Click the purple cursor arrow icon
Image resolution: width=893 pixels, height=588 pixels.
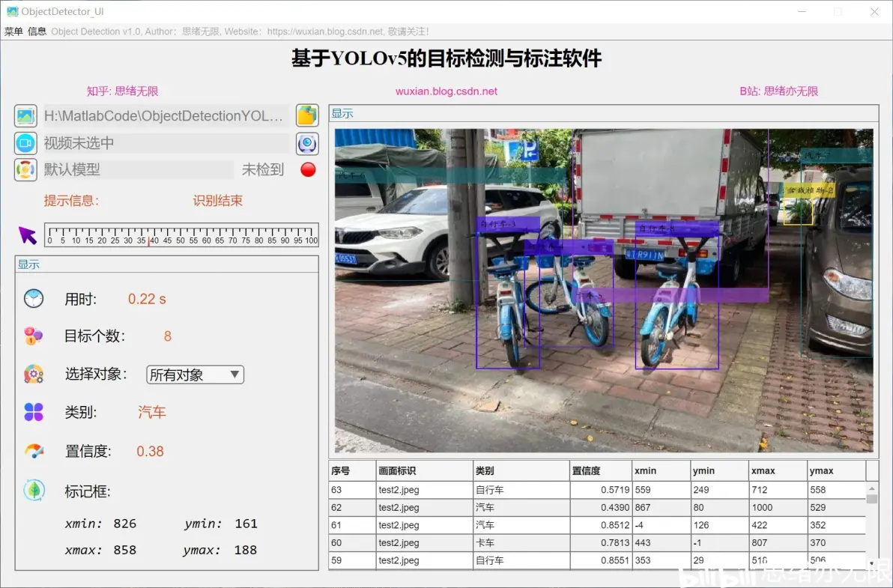pos(27,235)
